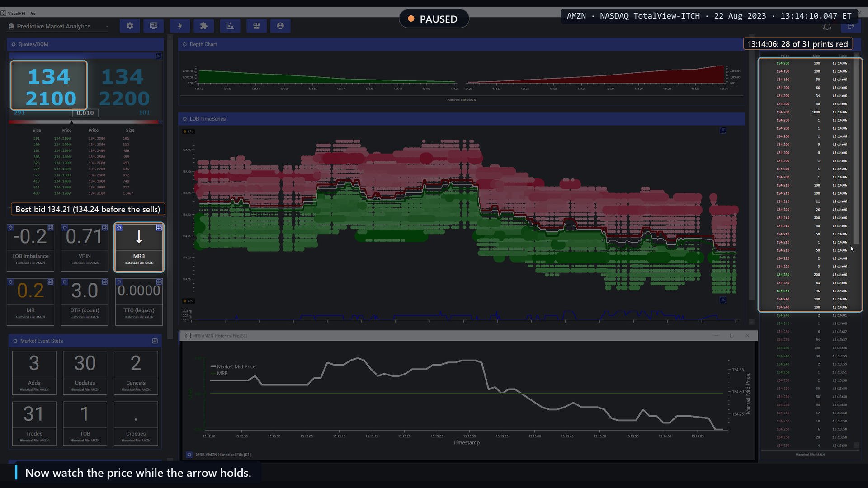Viewport: 868px width, 488px height.
Task: Select the VPIN 0.71 tile
Action: (x=85, y=247)
